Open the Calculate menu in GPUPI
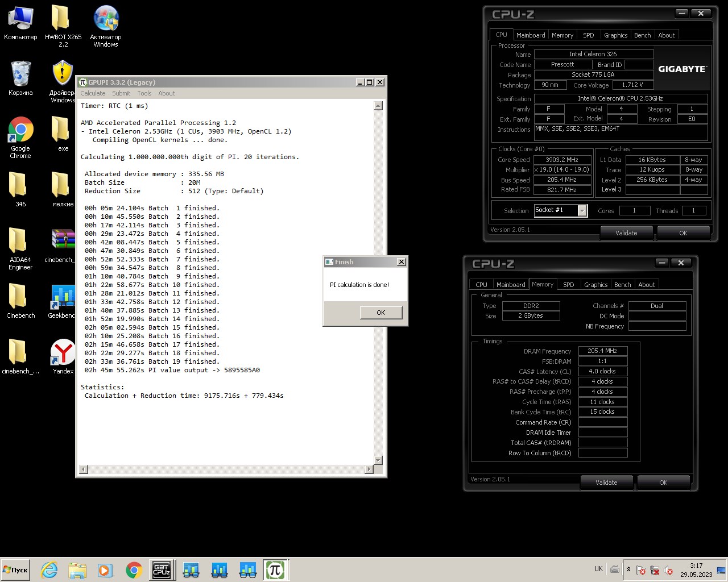Viewport: 728px width, 582px height. 93,93
